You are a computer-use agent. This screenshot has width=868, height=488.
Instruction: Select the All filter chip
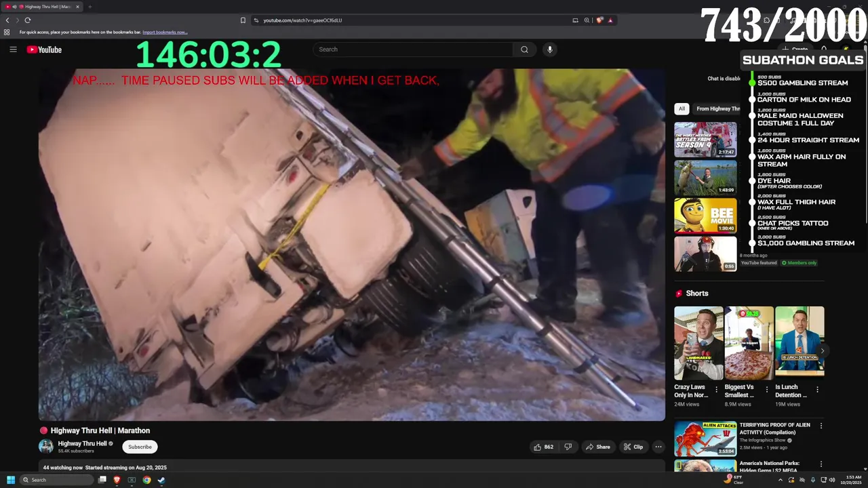click(682, 108)
